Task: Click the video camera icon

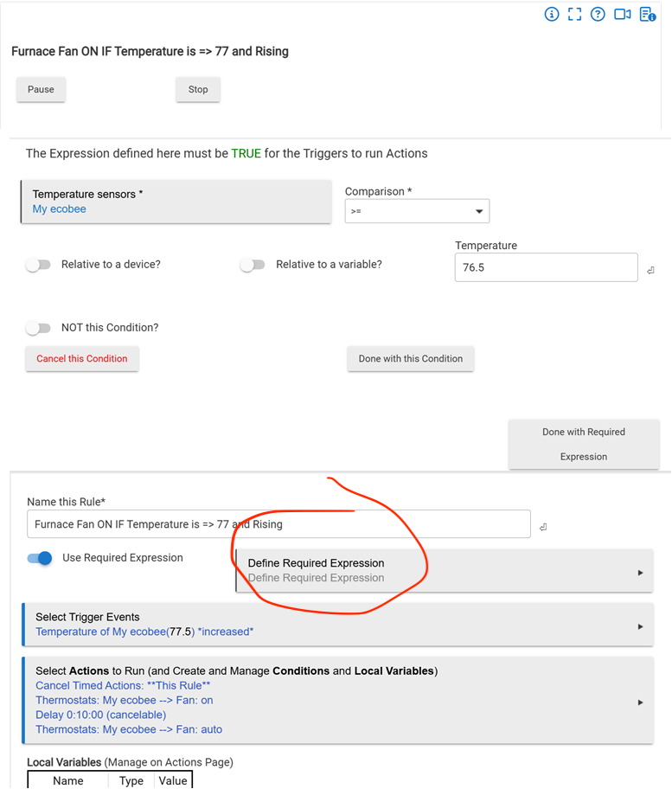Action: tap(622, 15)
